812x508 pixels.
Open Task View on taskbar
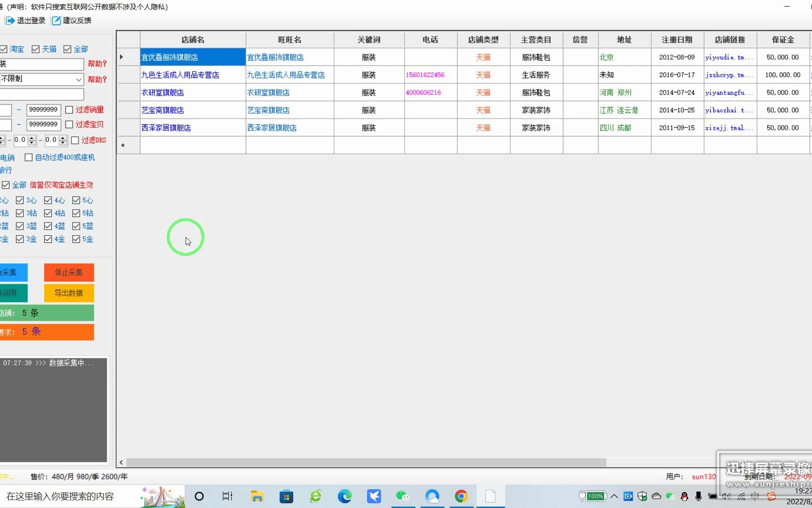click(227, 496)
